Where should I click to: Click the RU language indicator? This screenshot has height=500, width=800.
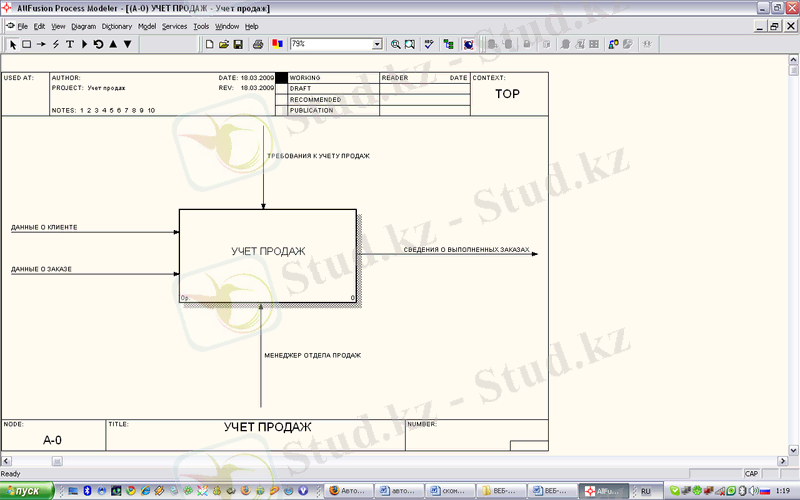click(x=646, y=491)
